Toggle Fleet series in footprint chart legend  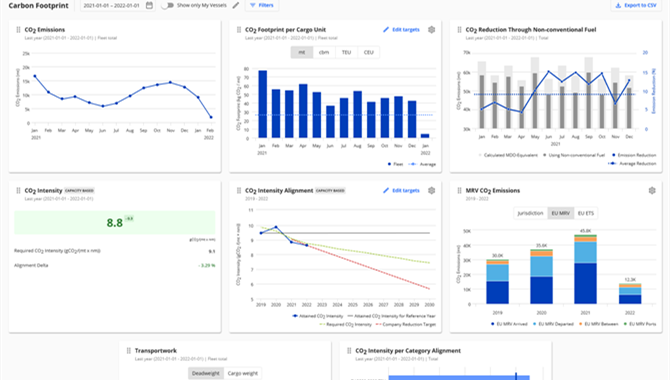click(x=395, y=164)
